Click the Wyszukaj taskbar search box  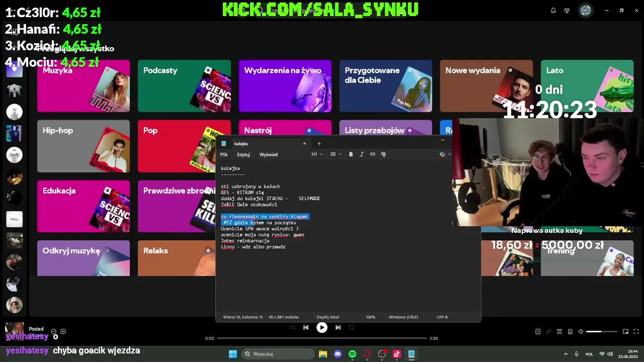[278, 354]
